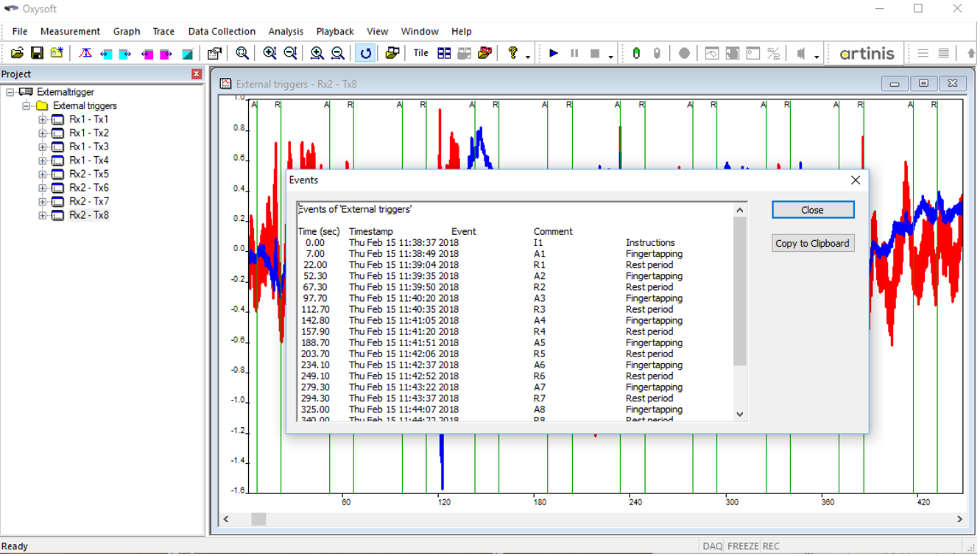
Task: Click the Help question mark icon
Action: click(x=511, y=52)
